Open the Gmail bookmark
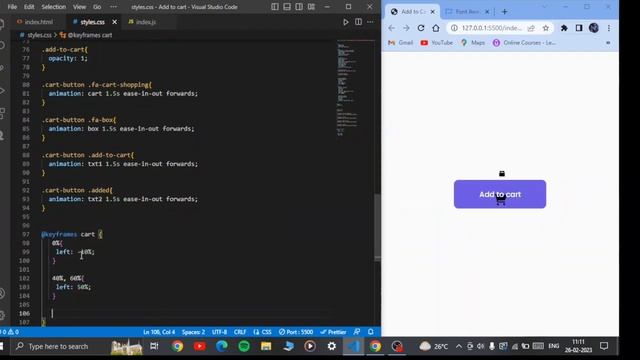640x360 pixels. (x=400, y=42)
